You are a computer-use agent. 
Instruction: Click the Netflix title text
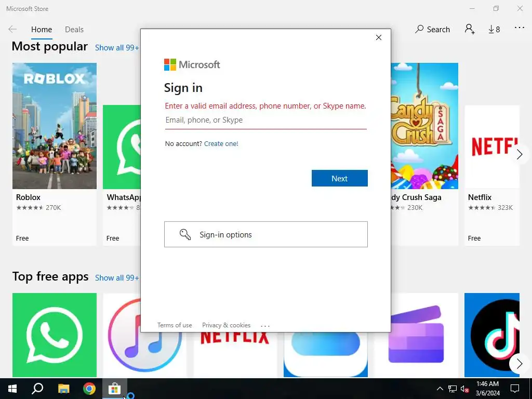pos(480,197)
